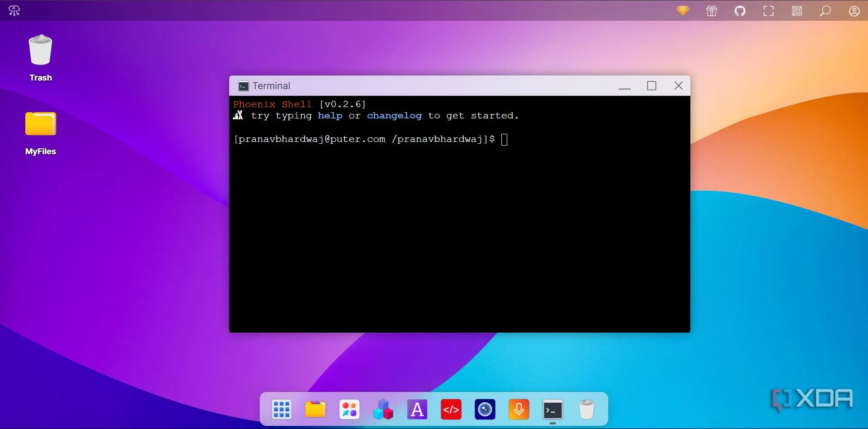The width and height of the screenshot is (868, 429).
Task: Launch the orange microphone recorder app
Action: (x=519, y=410)
